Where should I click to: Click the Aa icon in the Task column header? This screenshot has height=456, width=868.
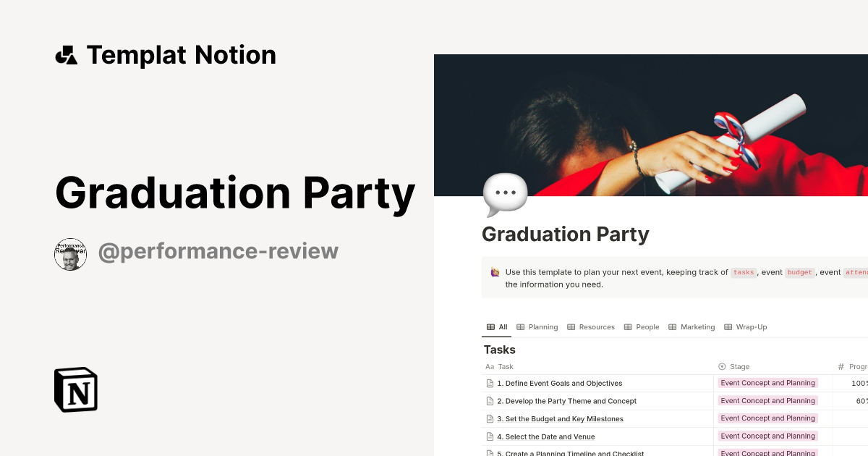point(489,366)
